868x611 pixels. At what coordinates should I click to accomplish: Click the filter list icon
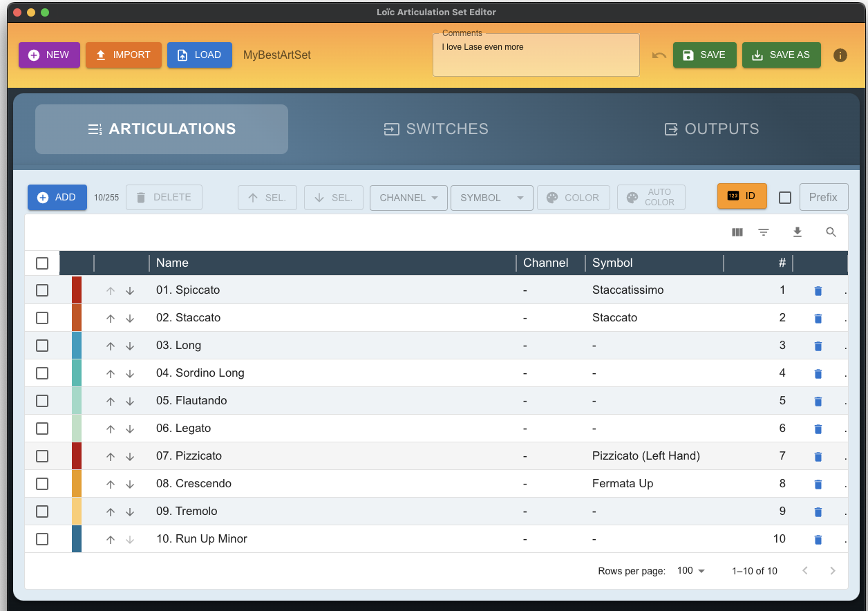click(x=764, y=232)
